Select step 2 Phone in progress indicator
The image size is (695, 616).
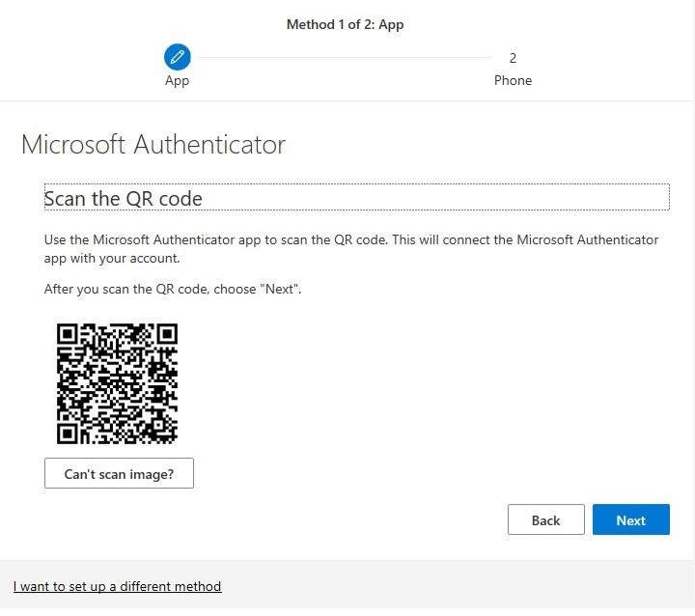[513, 70]
